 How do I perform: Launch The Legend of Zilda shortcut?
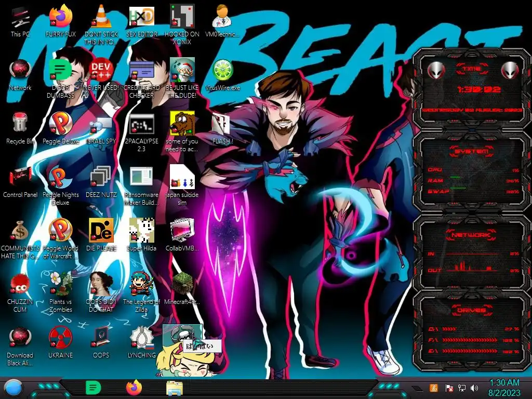click(x=141, y=292)
